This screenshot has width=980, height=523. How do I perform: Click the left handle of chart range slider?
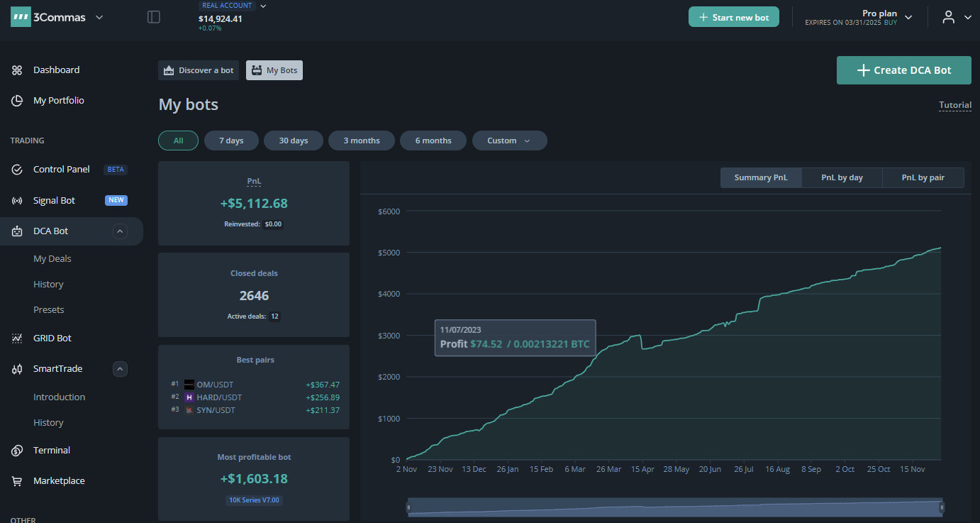408,507
